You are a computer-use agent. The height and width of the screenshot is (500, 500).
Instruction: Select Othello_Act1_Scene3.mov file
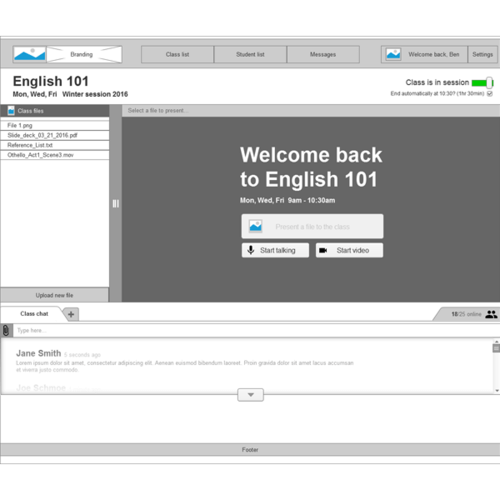click(55, 155)
